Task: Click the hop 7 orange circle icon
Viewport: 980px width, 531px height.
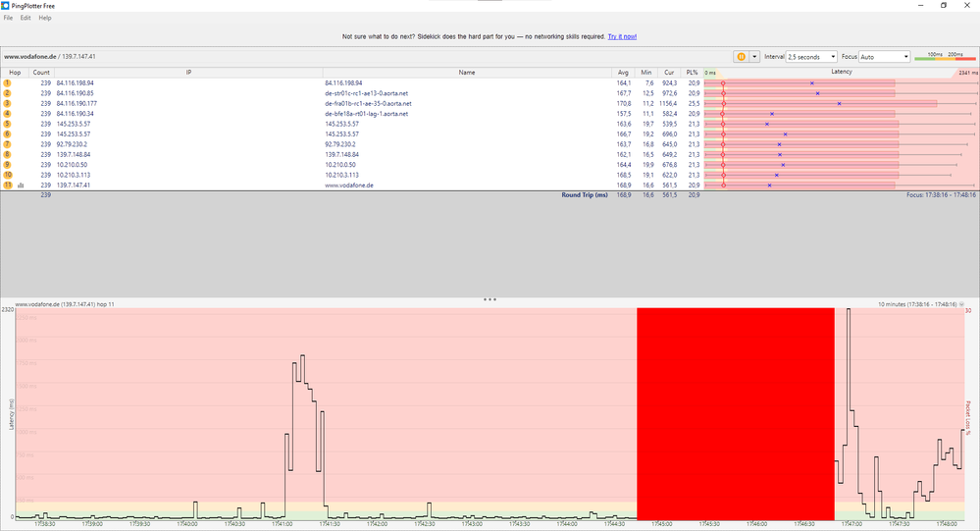Action: 8,144
